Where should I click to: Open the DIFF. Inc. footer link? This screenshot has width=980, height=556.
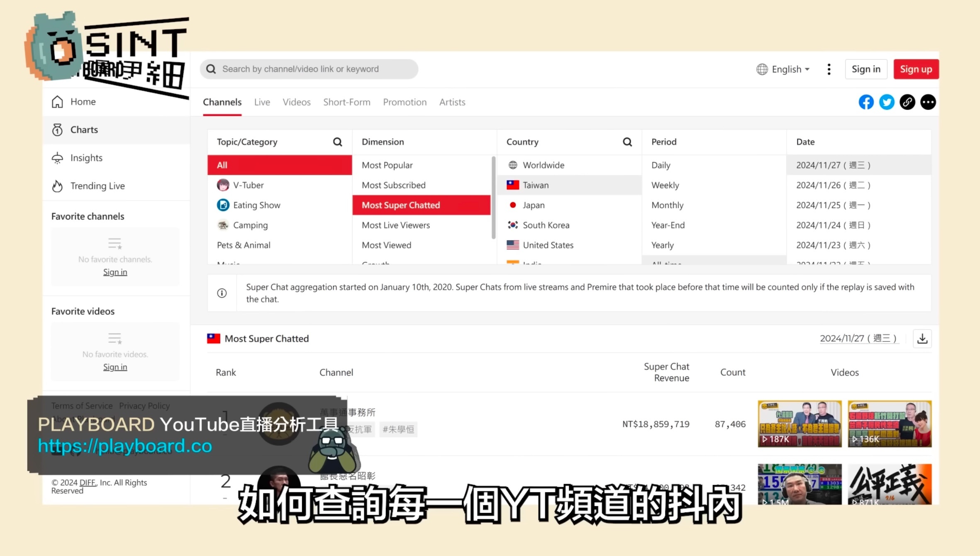(x=88, y=483)
